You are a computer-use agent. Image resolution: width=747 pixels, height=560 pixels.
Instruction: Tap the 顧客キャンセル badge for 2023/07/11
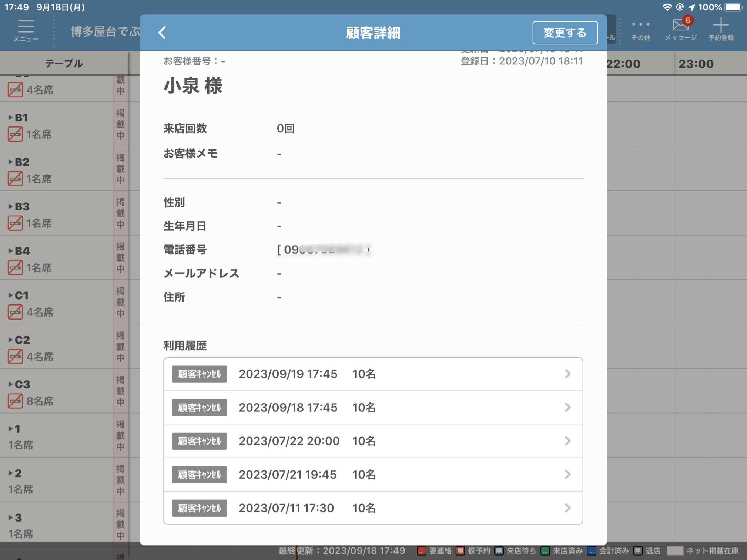click(x=199, y=508)
